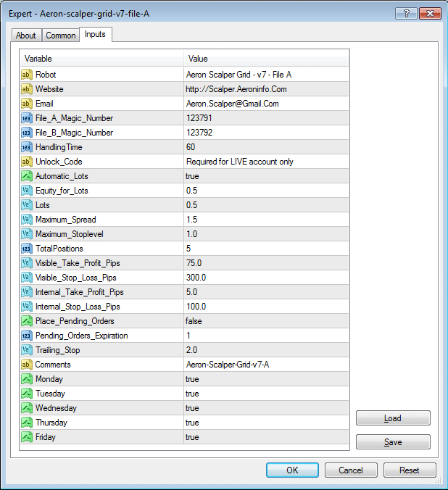Image resolution: width=448 pixels, height=490 pixels.
Task: Click the boolean icon beside Automatic_Lots
Action: click(27, 176)
